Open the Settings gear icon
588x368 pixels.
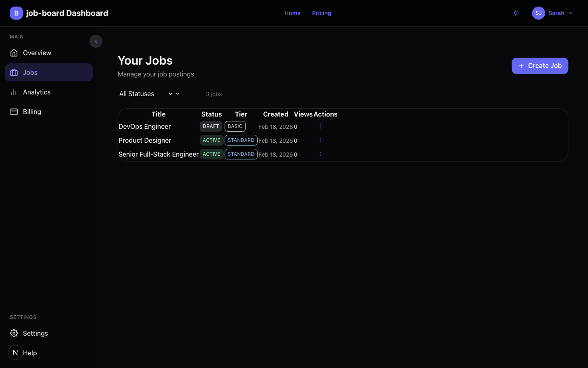coord(14,333)
